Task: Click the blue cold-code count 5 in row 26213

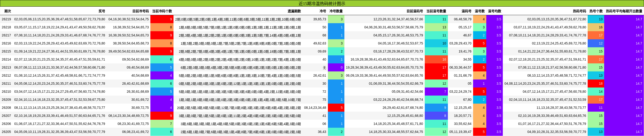Action: [x=162, y=67]
